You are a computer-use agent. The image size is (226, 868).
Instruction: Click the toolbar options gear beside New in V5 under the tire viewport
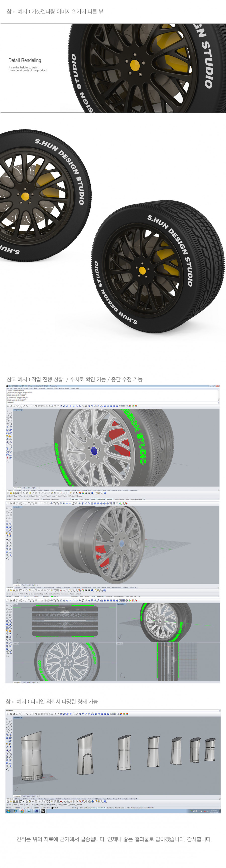click(x=218, y=490)
